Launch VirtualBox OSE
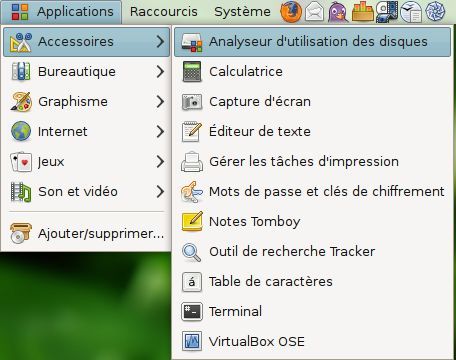The width and height of the screenshot is (456, 360). coord(312,342)
